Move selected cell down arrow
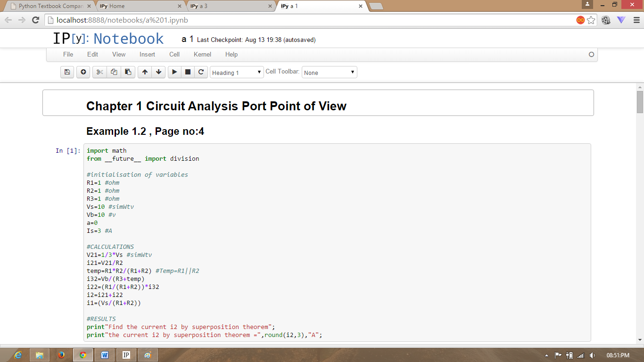This screenshot has height=362, width=644. point(159,72)
